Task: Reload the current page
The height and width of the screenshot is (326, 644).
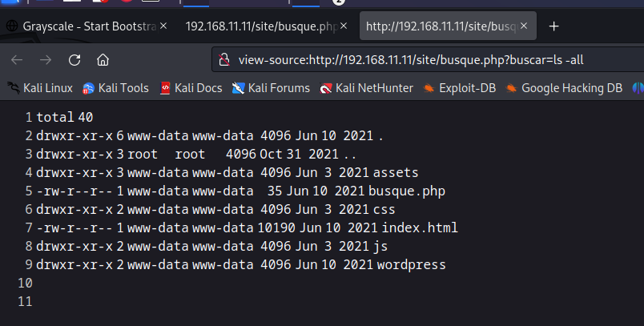Action: pyautogui.click(x=74, y=60)
